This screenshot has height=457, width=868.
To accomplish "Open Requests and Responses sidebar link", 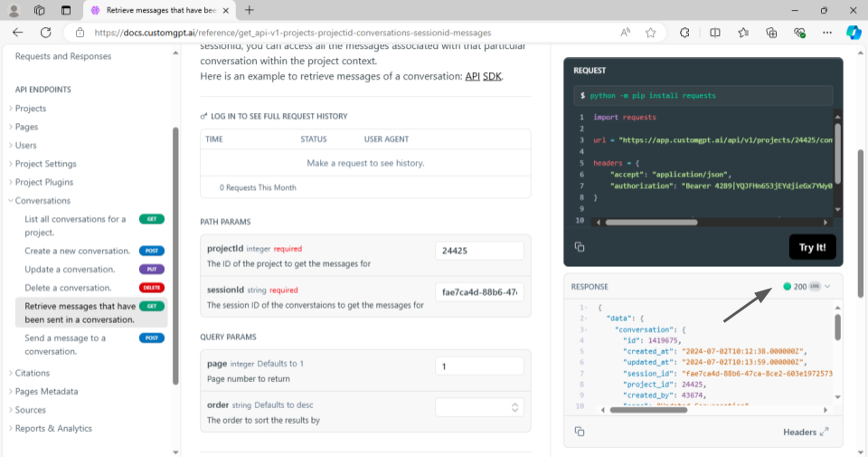I will click(x=63, y=56).
